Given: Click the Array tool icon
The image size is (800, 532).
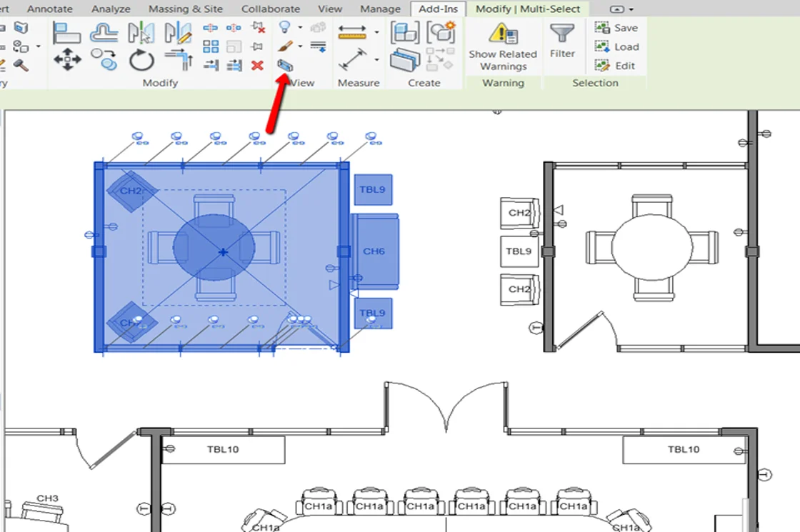Looking at the screenshot, I should pos(211,47).
